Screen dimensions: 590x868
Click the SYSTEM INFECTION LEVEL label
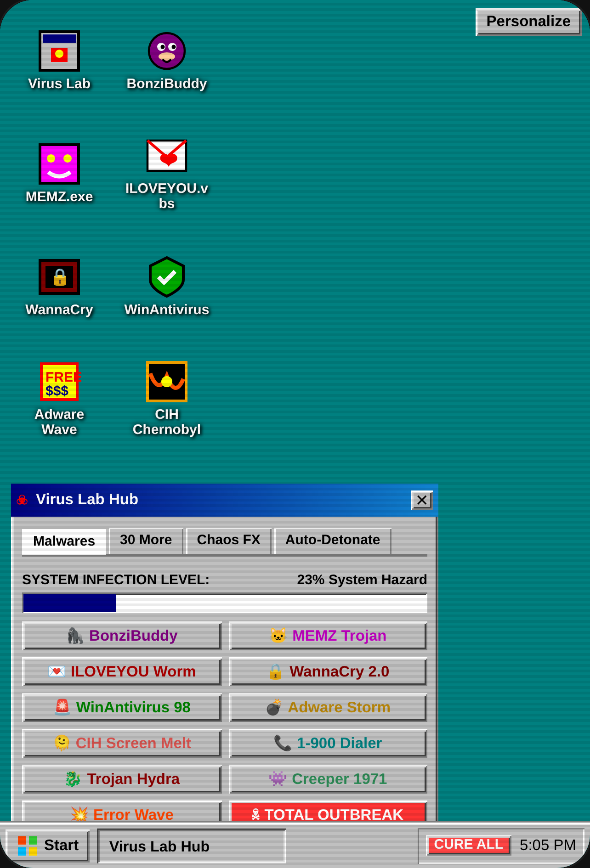(x=116, y=580)
